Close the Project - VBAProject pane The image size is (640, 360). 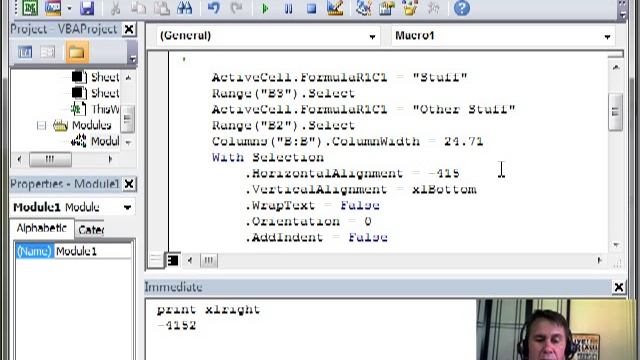pyautogui.click(x=129, y=29)
